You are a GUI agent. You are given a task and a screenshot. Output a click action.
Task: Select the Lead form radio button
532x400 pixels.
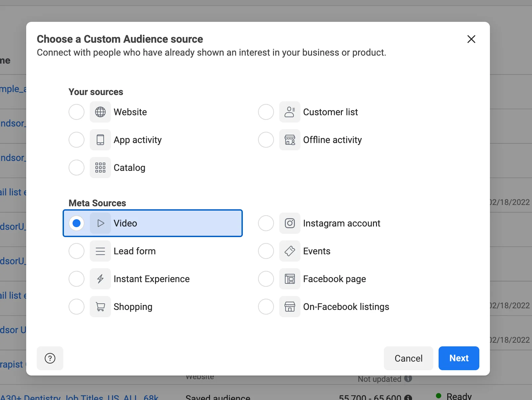pos(77,251)
